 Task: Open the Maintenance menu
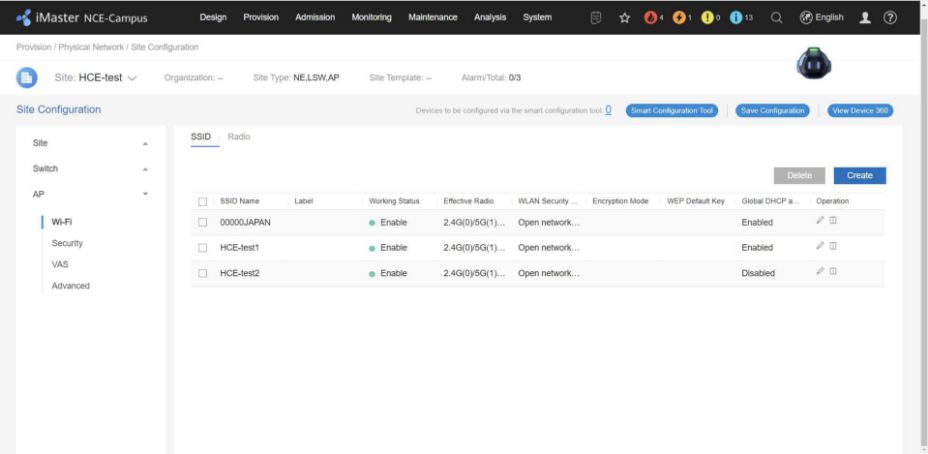pyautogui.click(x=433, y=18)
